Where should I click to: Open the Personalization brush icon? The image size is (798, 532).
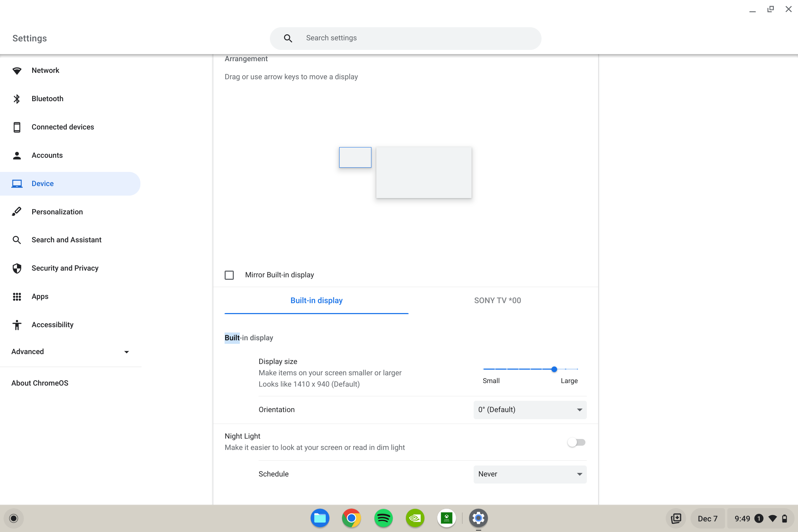pos(17,212)
